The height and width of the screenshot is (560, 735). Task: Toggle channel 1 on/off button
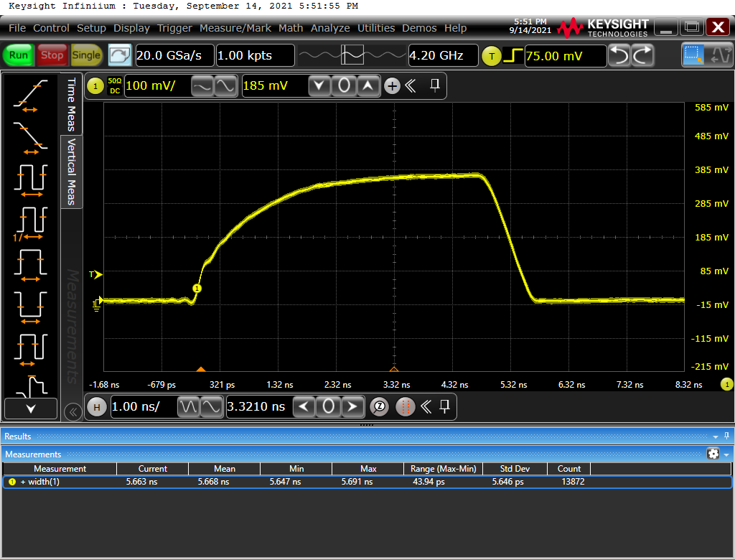click(x=95, y=86)
